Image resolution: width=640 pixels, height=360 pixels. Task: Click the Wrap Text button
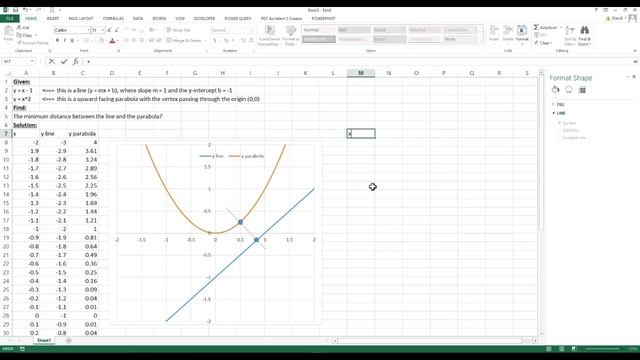[179, 30]
